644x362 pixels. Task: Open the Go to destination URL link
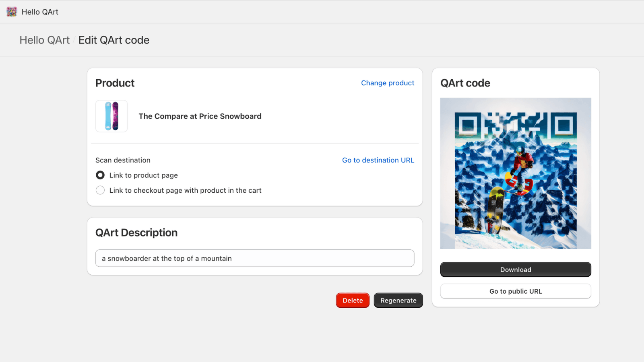click(378, 160)
